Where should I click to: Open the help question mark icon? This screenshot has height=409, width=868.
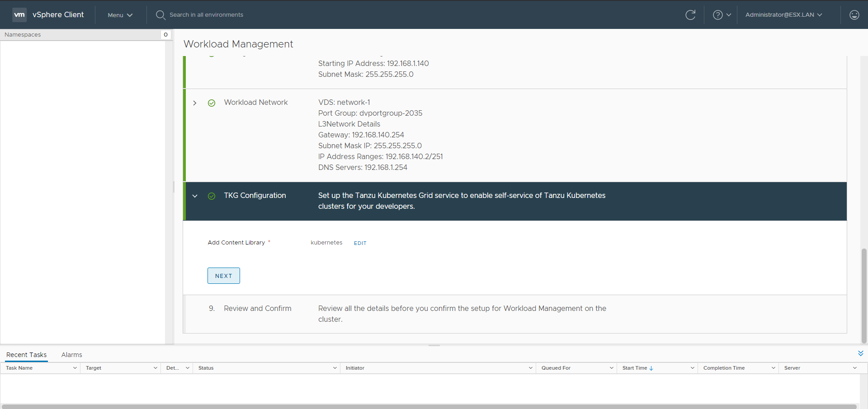[x=717, y=15]
